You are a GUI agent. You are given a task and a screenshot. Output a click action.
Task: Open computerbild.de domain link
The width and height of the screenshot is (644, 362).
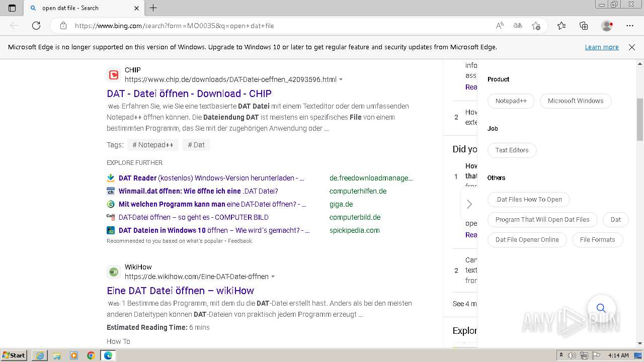click(x=355, y=217)
